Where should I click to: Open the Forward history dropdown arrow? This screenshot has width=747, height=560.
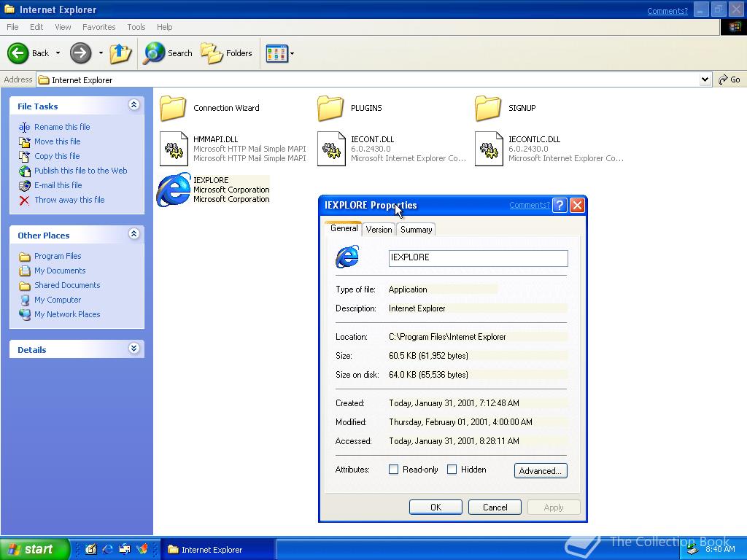(x=101, y=52)
